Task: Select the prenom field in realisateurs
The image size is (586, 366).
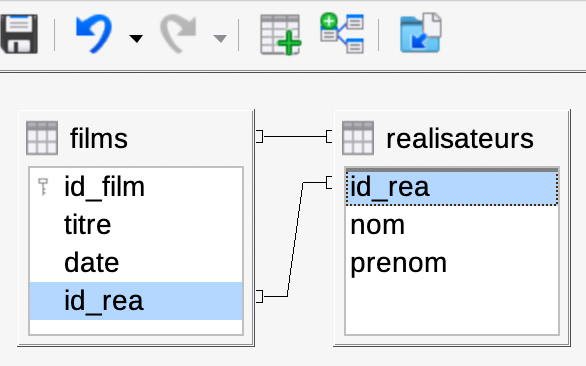Action: [x=452, y=263]
